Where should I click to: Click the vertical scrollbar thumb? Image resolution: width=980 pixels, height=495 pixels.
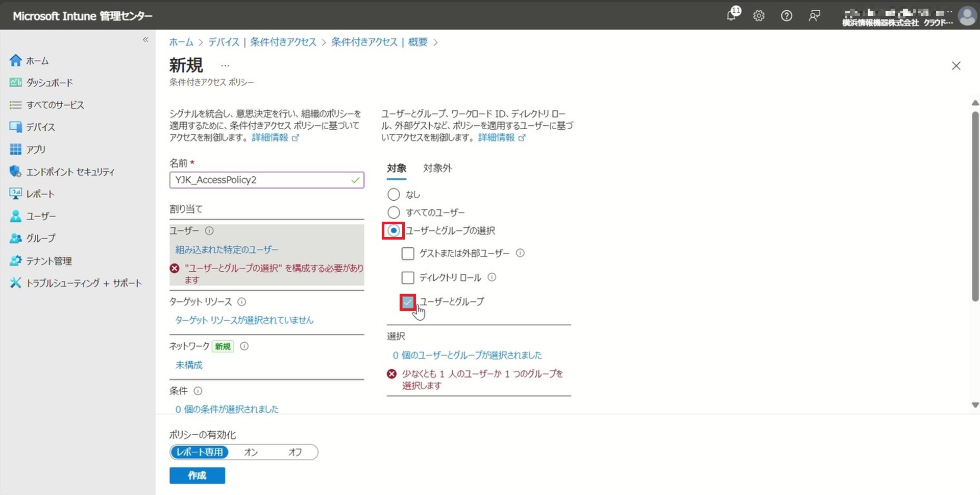click(975, 206)
